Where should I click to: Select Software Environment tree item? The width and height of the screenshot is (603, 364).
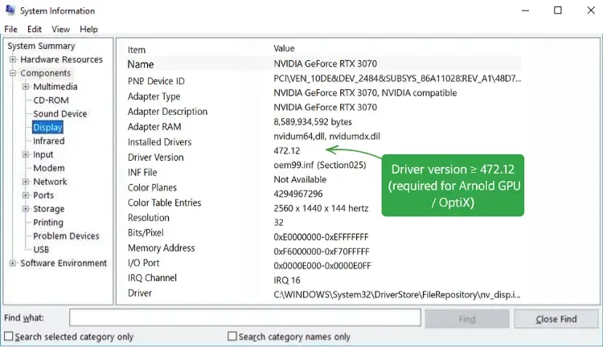coord(64,264)
